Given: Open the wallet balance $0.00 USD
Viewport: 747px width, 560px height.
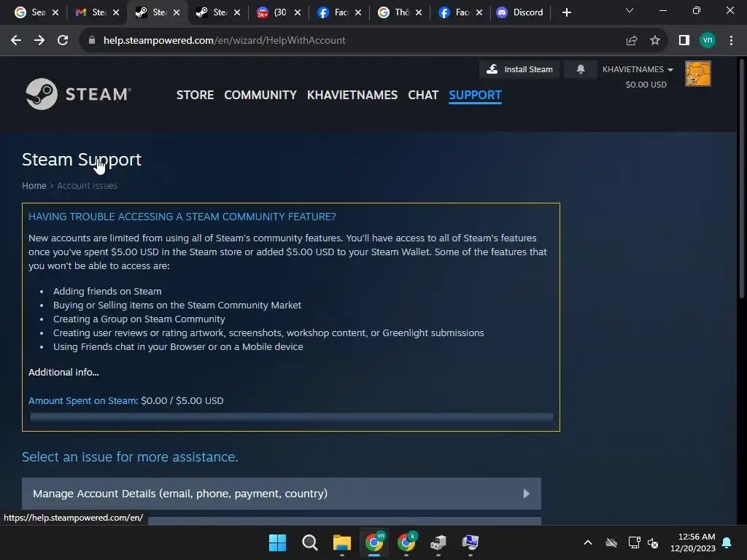Looking at the screenshot, I should pos(646,85).
